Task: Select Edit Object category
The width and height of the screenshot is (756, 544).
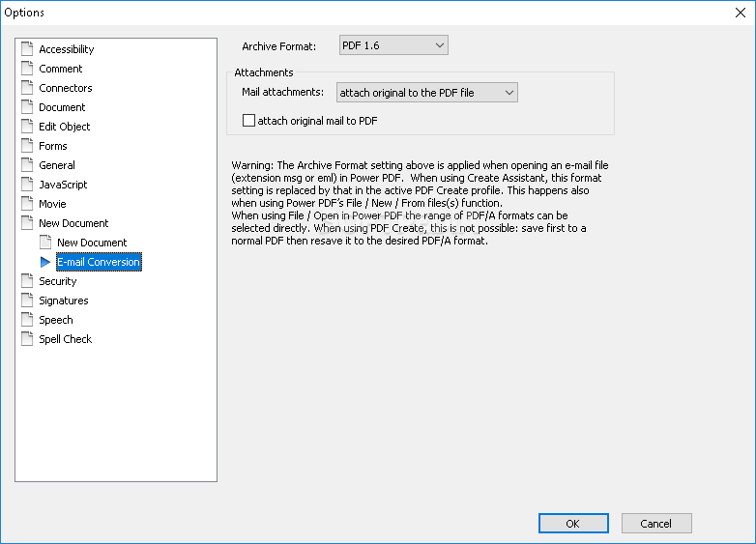Action: click(x=65, y=127)
